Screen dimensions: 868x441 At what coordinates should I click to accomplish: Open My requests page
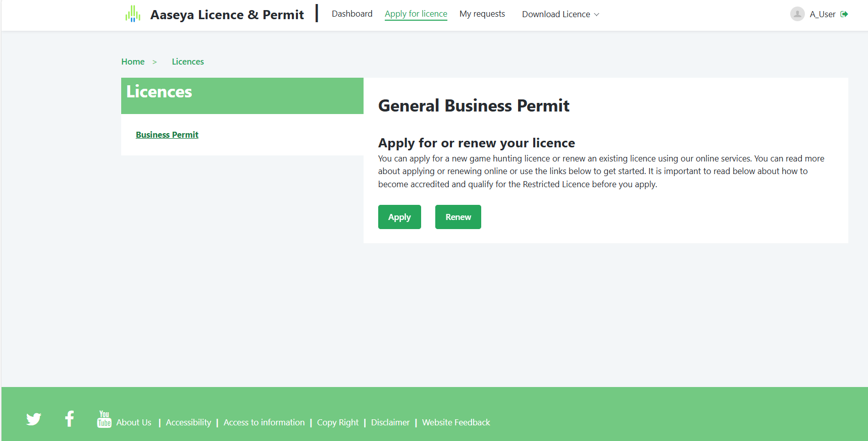pos(482,14)
